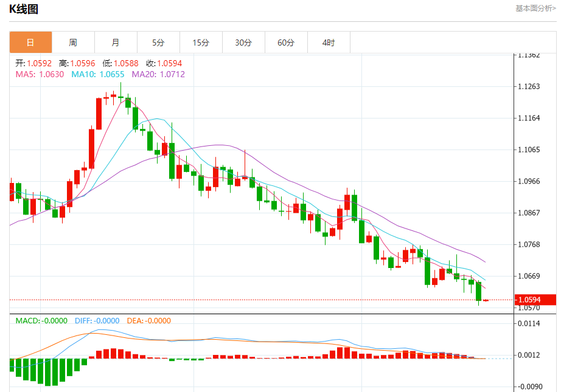Screen dimensions: 561x392
Task: Click the 1.1065 price axis label
Action: click(529, 150)
